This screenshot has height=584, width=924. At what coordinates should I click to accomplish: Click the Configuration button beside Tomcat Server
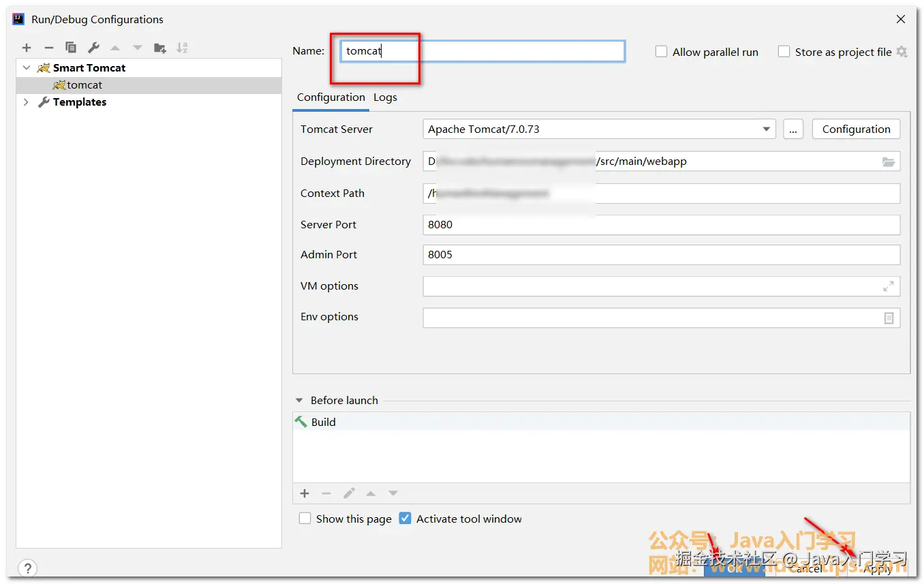click(856, 129)
